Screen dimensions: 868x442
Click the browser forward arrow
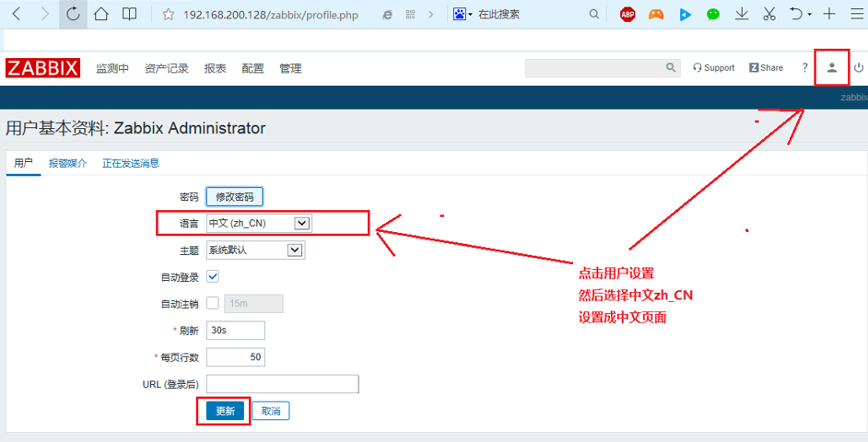click(45, 14)
